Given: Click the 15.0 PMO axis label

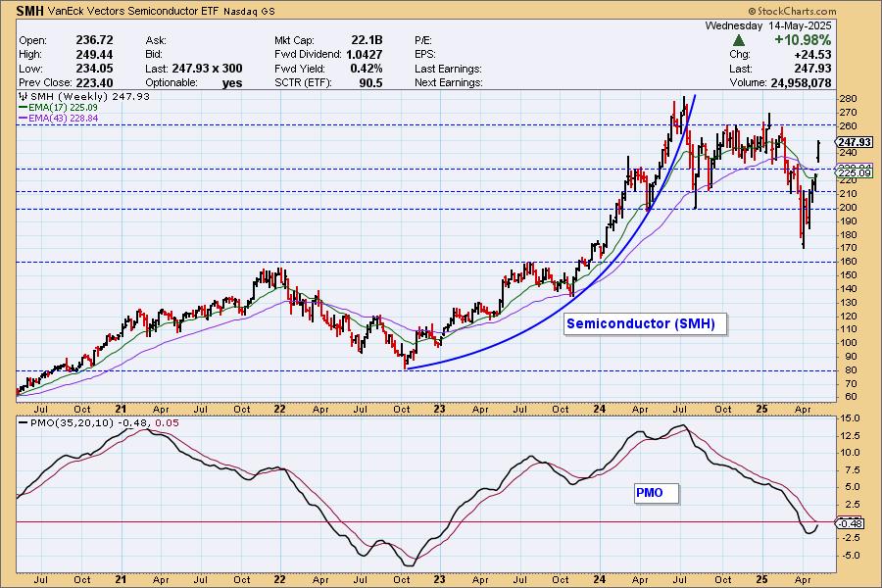Looking at the screenshot, I should (849, 418).
